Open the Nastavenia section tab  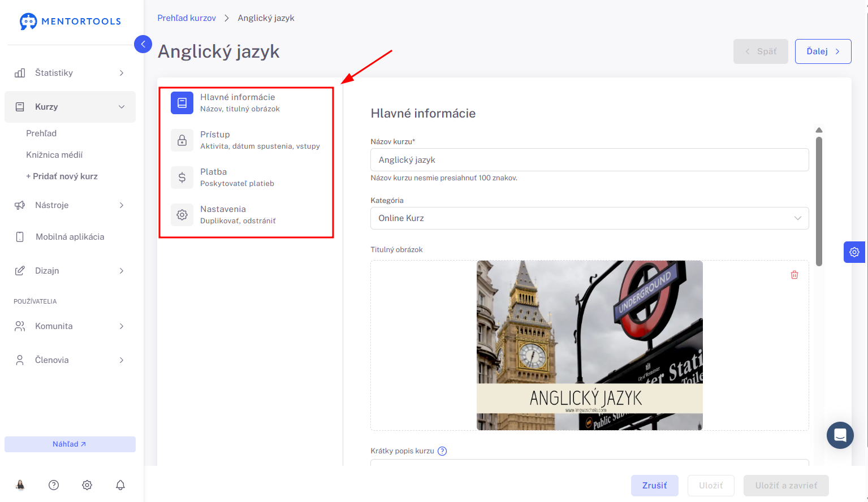246,215
